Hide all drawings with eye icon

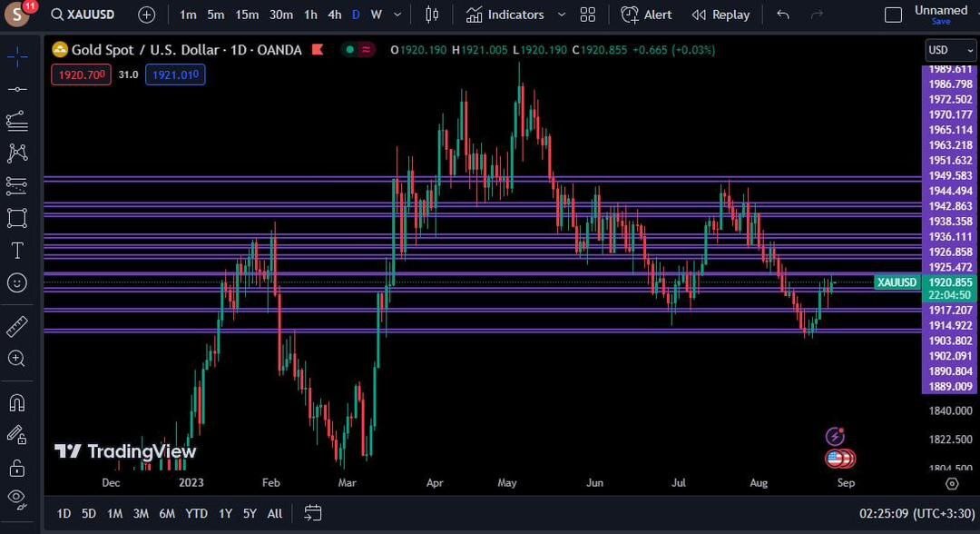tap(17, 499)
